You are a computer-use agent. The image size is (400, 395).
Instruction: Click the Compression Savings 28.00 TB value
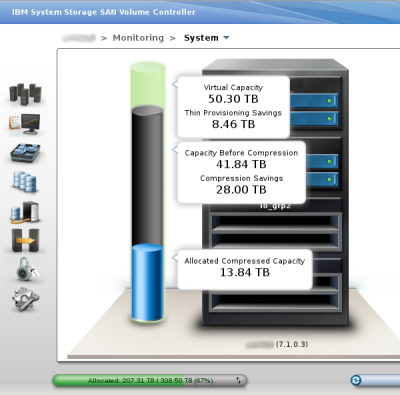coord(241,190)
